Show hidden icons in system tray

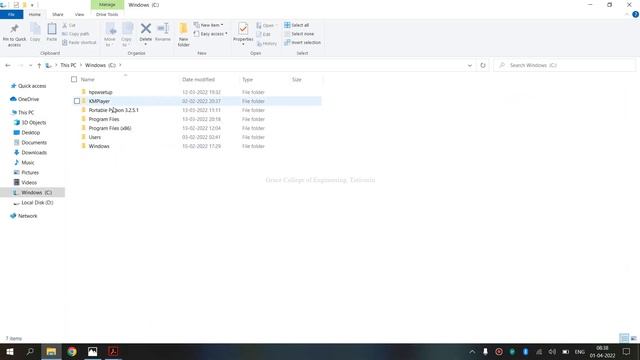(x=472, y=351)
